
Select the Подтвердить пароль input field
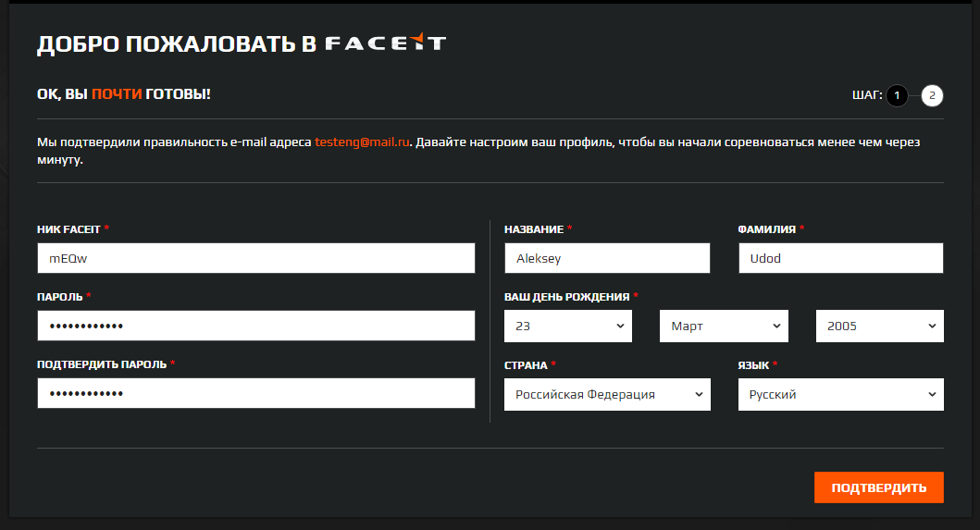(255, 394)
